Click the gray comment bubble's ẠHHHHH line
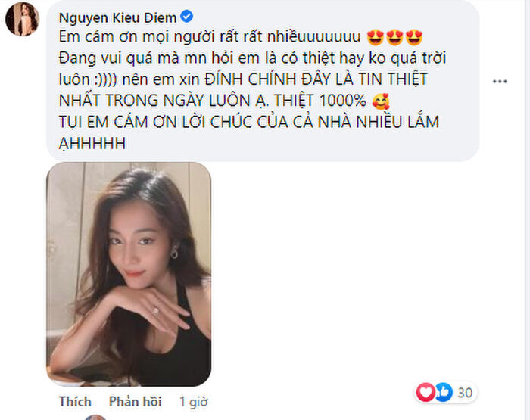 click(x=92, y=143)
